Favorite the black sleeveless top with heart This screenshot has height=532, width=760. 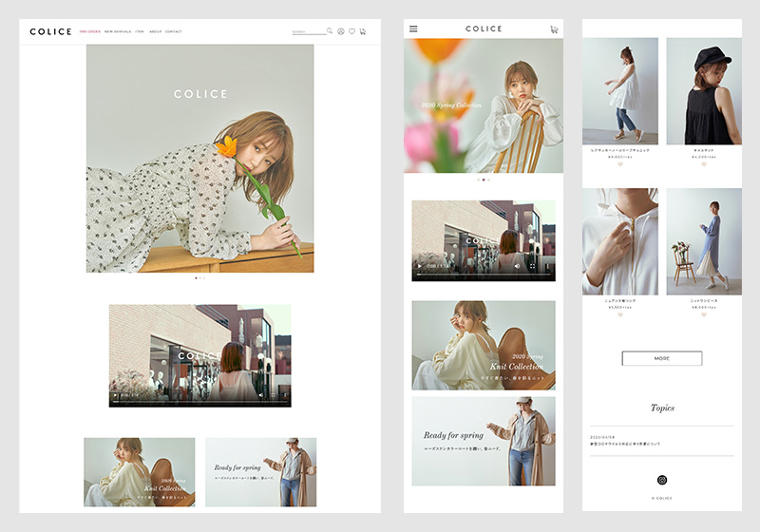click(704, 164)
